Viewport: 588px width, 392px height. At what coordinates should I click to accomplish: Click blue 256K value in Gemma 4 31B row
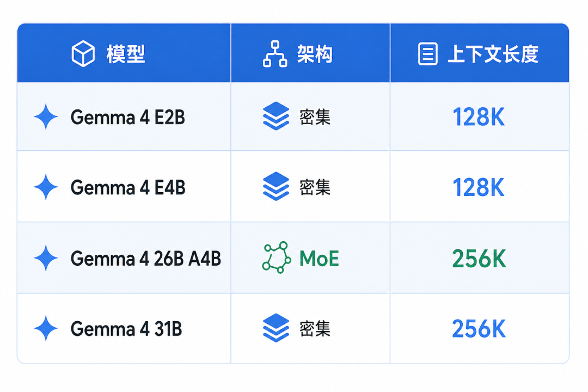[x=479, y=329]
